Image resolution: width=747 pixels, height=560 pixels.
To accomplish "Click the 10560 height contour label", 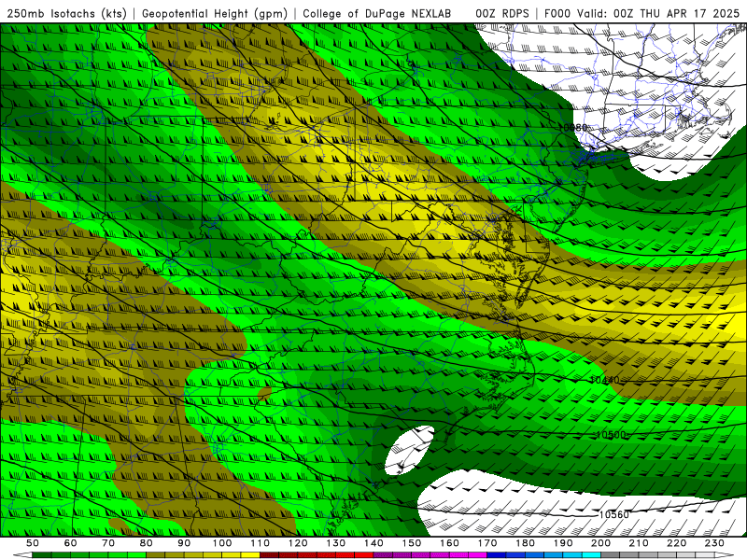I will point(614,514).
